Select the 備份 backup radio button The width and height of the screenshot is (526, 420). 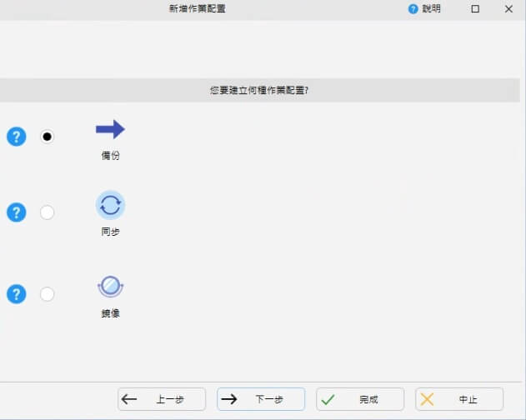(48, 137)
